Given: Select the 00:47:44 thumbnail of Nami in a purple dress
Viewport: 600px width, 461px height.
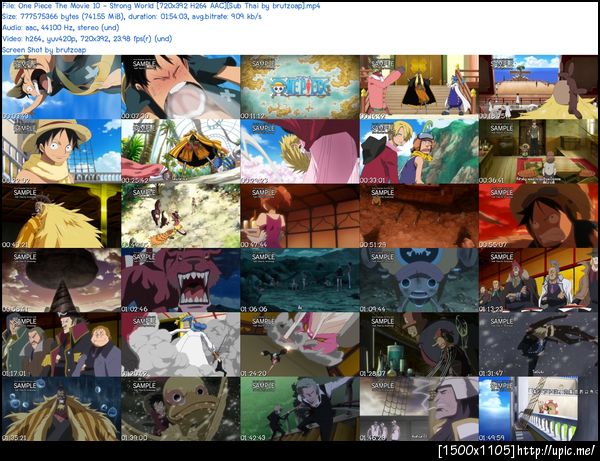Looking at the screenshot, I should 300,216.
